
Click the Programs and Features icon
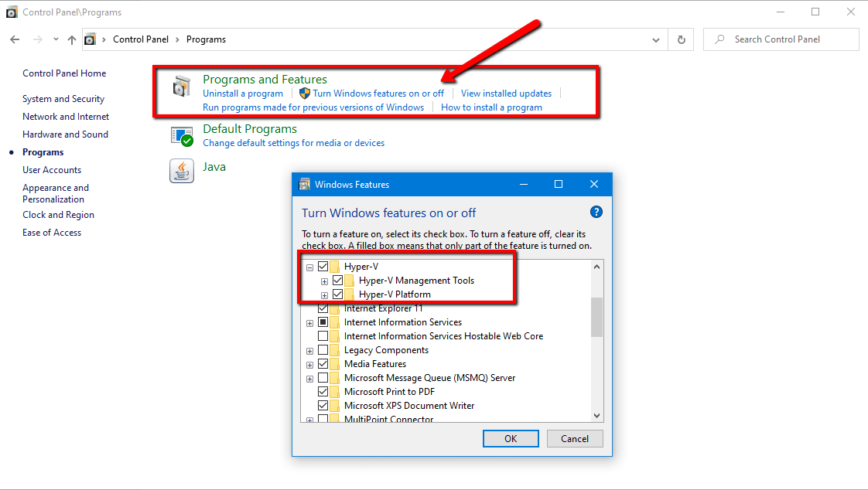(x=182, y=87)
